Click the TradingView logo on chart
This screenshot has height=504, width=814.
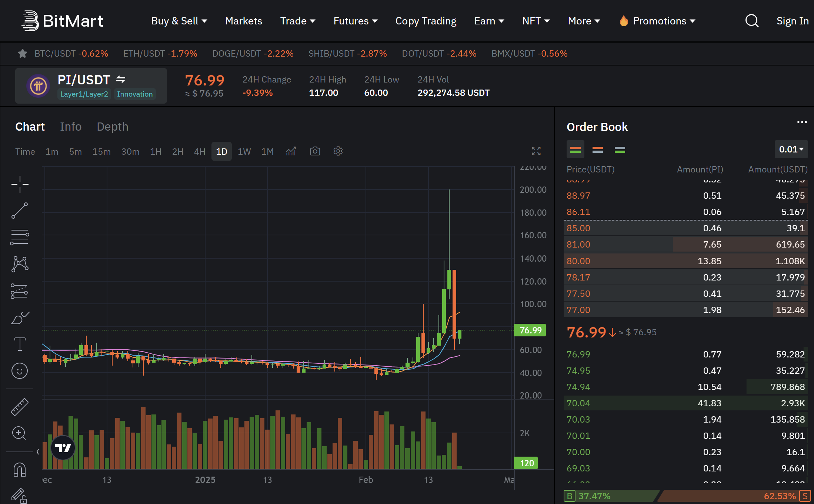tap(63, 448)
